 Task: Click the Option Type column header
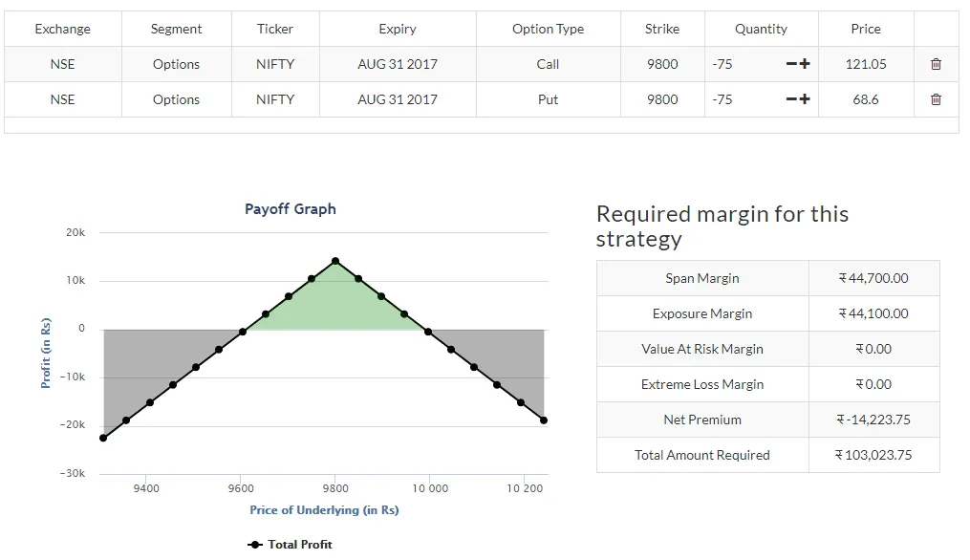point(548,29)
